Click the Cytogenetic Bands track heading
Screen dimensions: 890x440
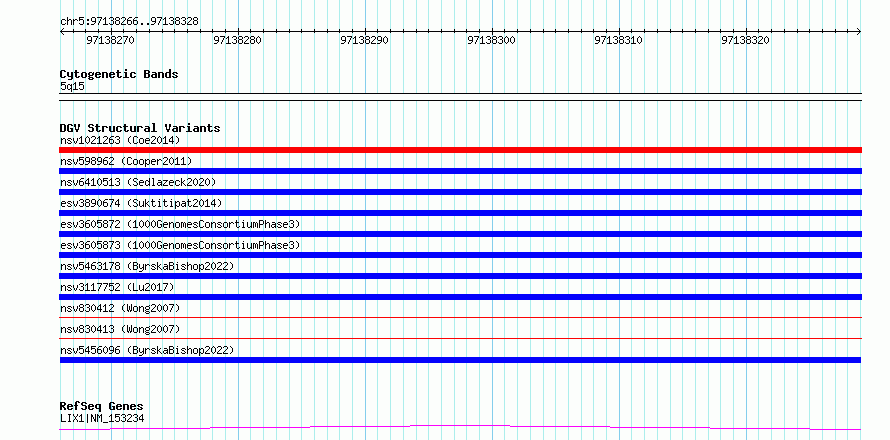pyautogui.click(x=119, y=74)
